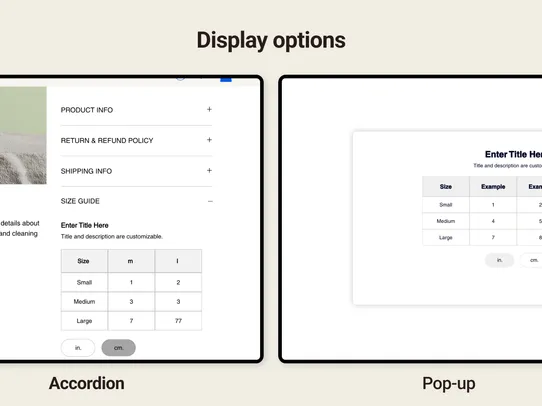Click the value 4 in pop-up Medium row
The width and height of the screenshot is (542, 406).
493,221
